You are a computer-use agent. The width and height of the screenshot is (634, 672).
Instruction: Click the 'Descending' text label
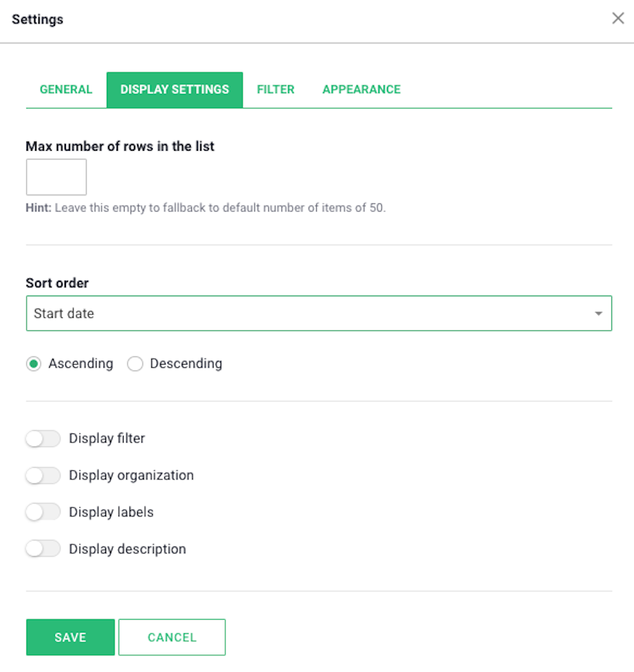(186, 363)
